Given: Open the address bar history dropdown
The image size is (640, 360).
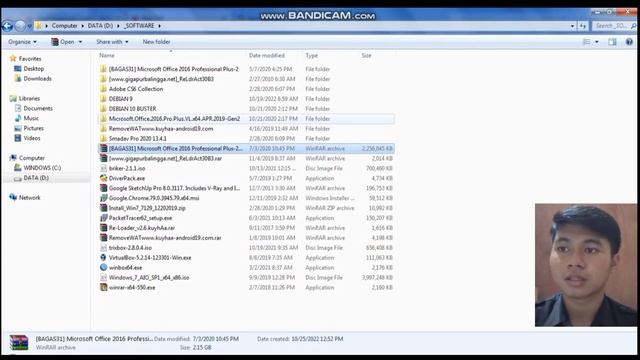Looking at the screenshot, I should tap(572, 26).
